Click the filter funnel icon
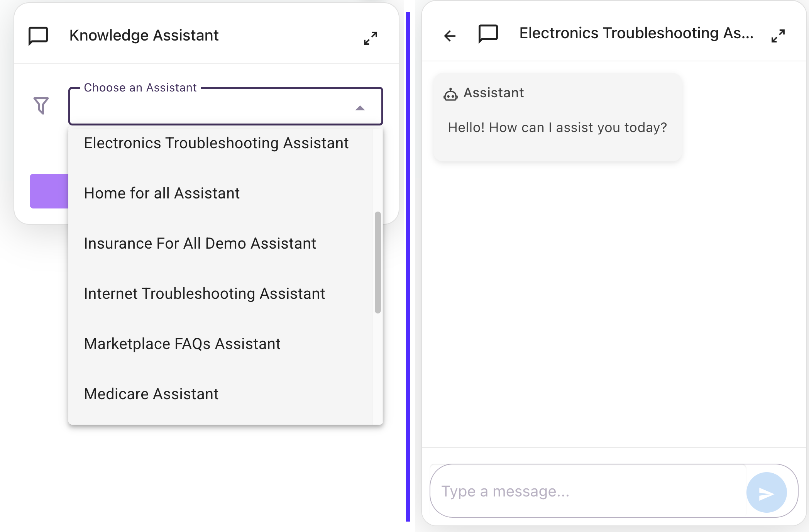Screen dimensions: 809x532 [41, 105]
